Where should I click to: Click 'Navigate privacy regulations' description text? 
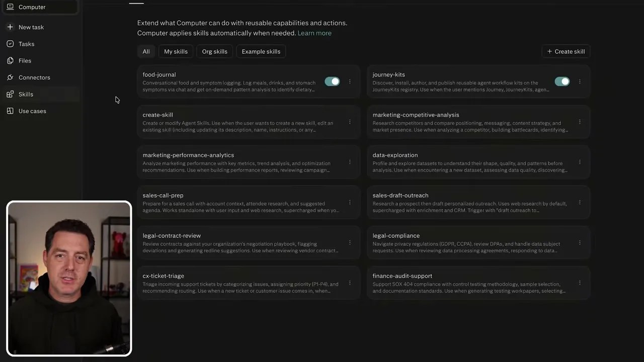466,247
